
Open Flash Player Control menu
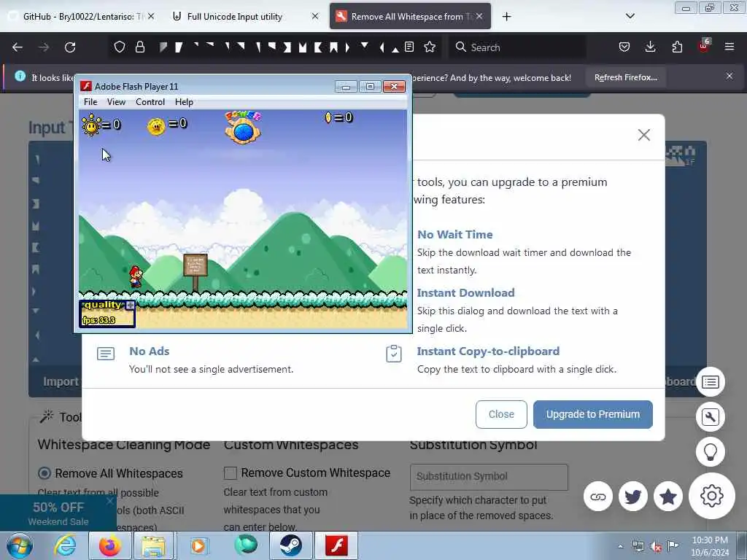pyautogui.click(x=150, y=102)
